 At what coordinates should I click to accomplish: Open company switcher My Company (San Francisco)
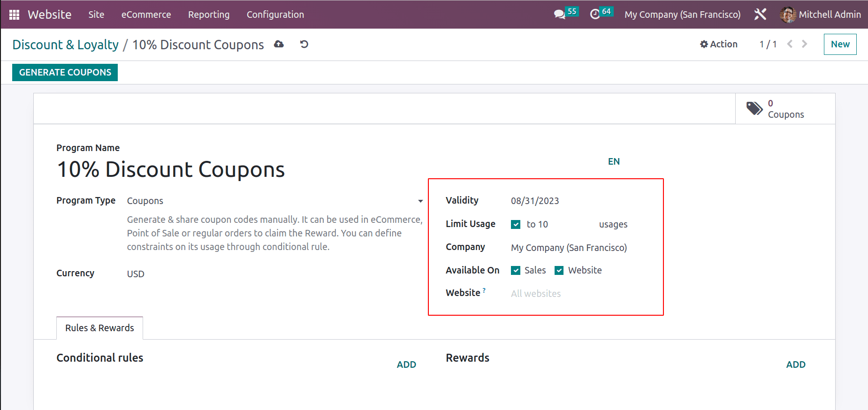pyautogui.click(x=682, y=15)
